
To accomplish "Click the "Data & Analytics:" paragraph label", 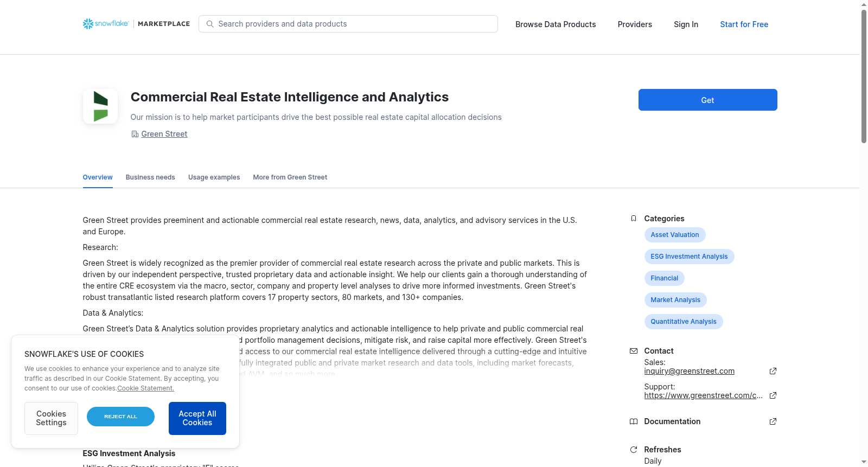I will (x=113, y=313).
